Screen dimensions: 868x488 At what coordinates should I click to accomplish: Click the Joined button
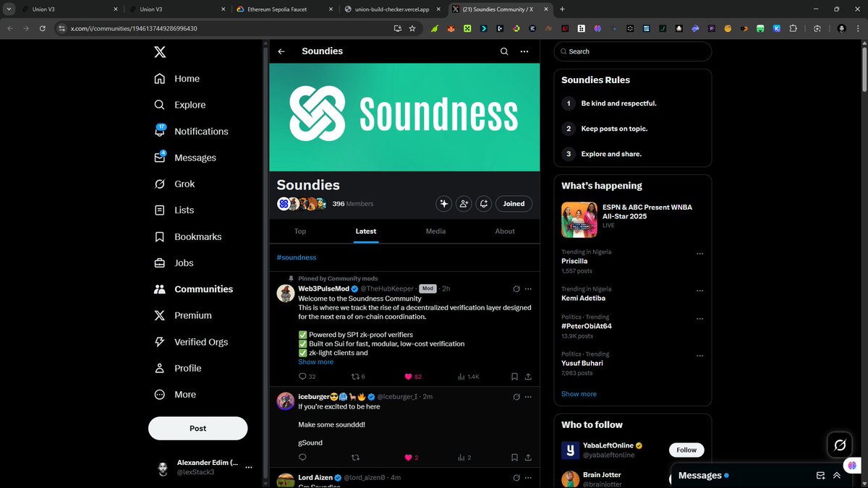coord(514,204)
